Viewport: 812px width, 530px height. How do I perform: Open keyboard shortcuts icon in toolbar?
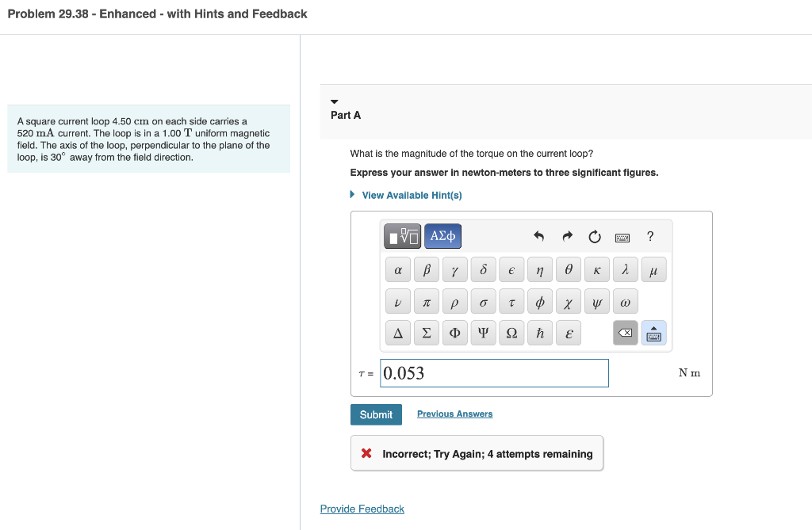pos(622,236)
